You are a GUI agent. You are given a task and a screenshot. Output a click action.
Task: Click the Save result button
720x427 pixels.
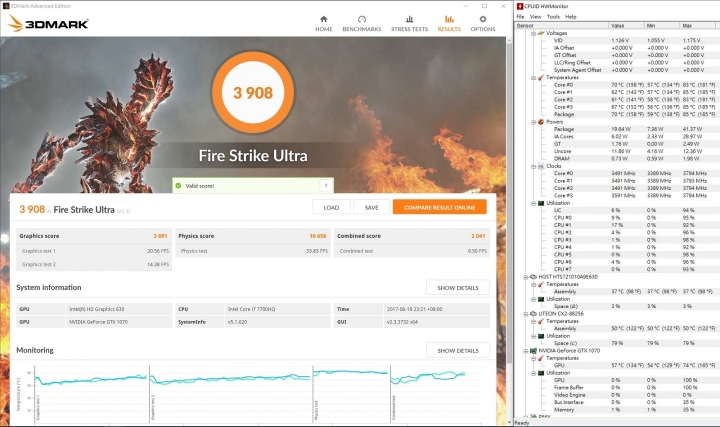(371, 208)
